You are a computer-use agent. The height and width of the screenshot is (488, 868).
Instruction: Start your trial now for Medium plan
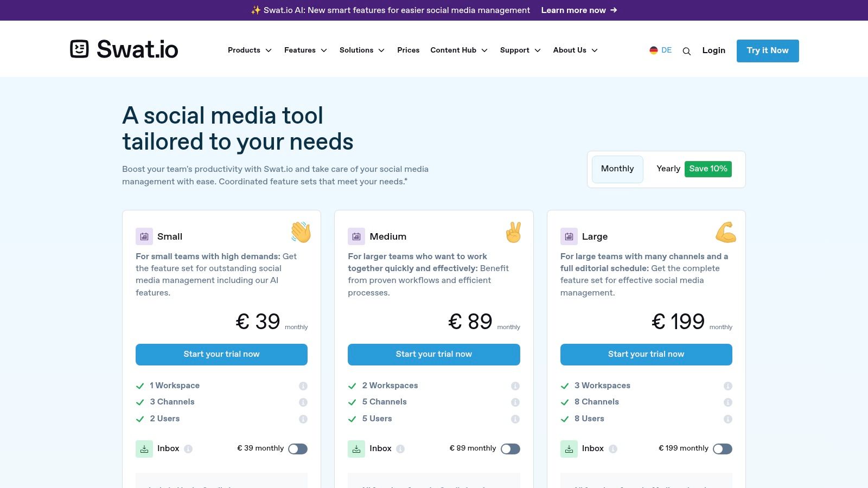click(x=434, y=355)
